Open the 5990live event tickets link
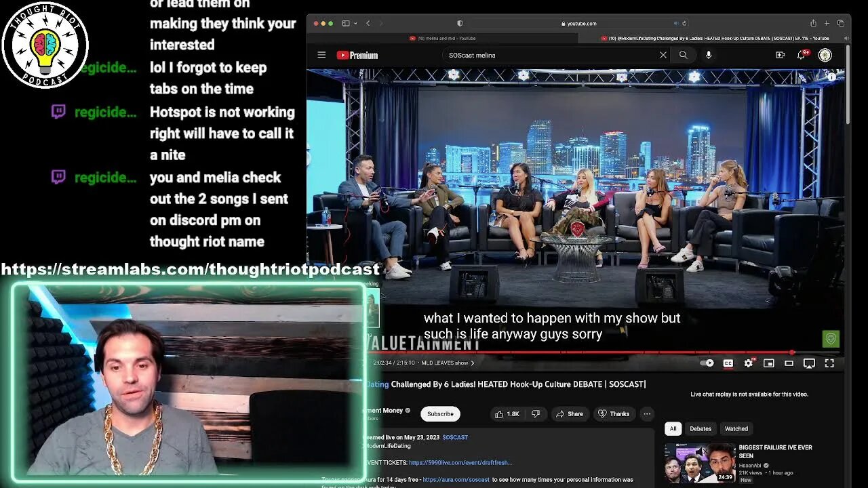The height and width of the screenshot is (488, 868). click(x=460, y=462)
